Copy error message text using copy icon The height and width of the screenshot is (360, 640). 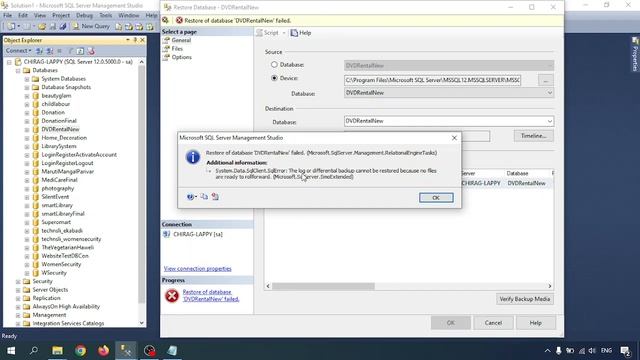204,197
